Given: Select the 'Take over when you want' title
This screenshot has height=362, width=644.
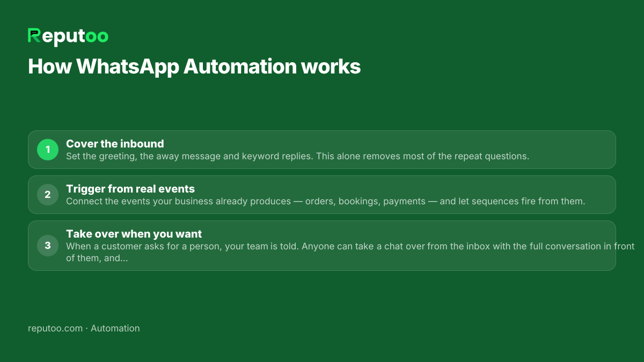Looking at the screenshot, I should click(x=134, y=234).
